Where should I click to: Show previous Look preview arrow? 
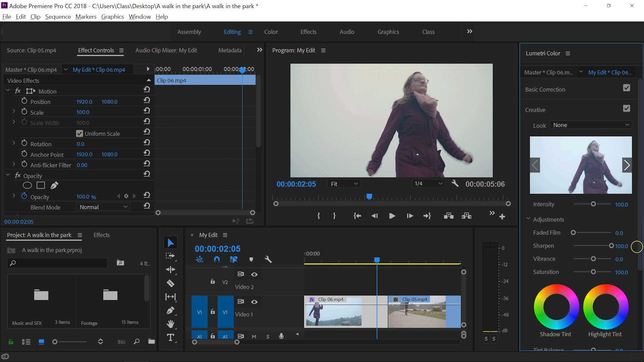click(535, 165)
